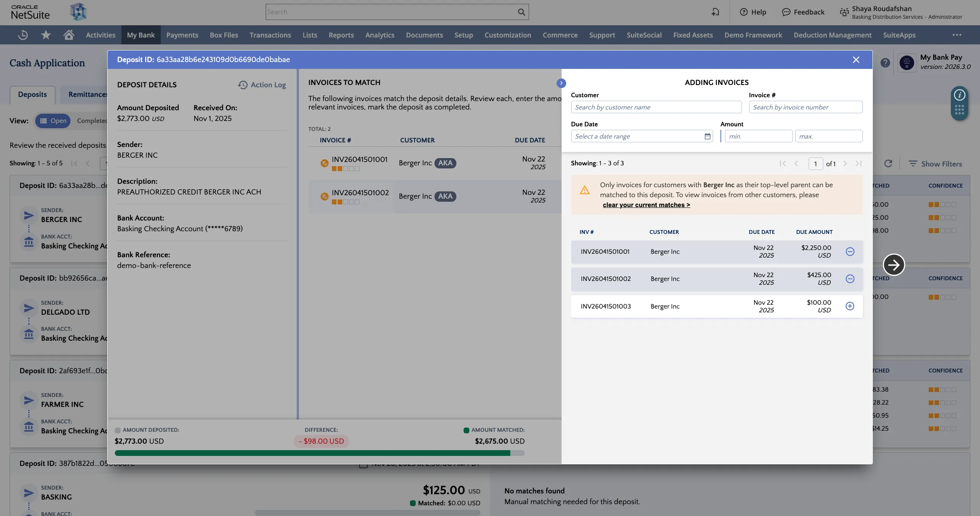The width and height of the screenshot is (980, 516).
Task: Go to first page in Adding Invoices
Action: (782, 163)
